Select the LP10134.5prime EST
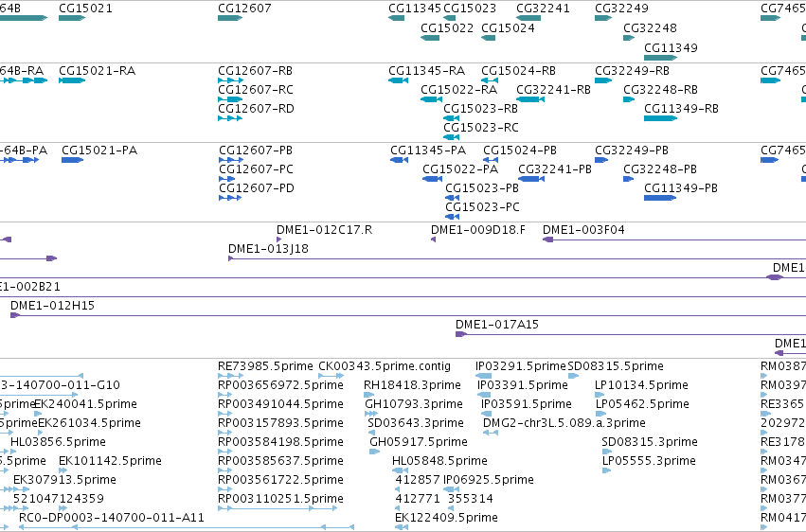 click(x=600, y=395)
